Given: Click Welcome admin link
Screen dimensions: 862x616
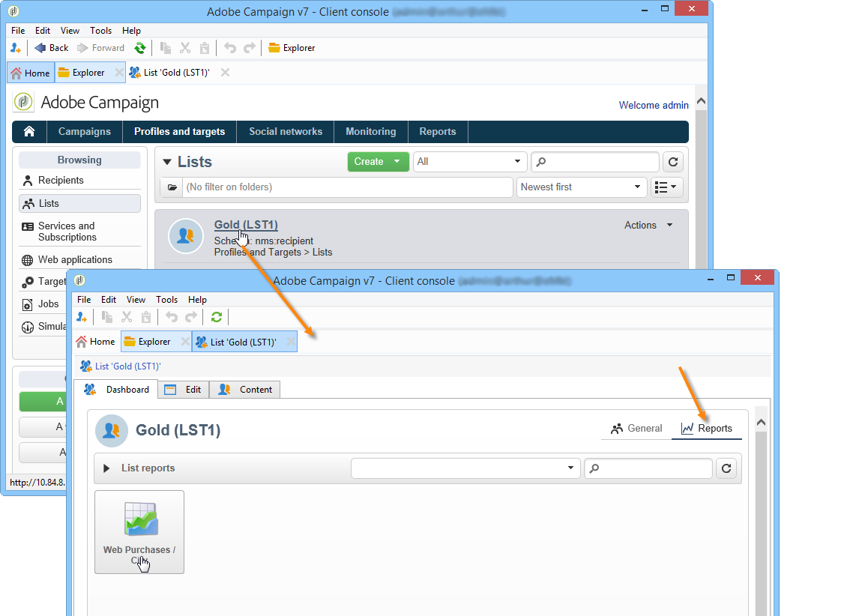Looking at the screenshot, I should [654, 105].
